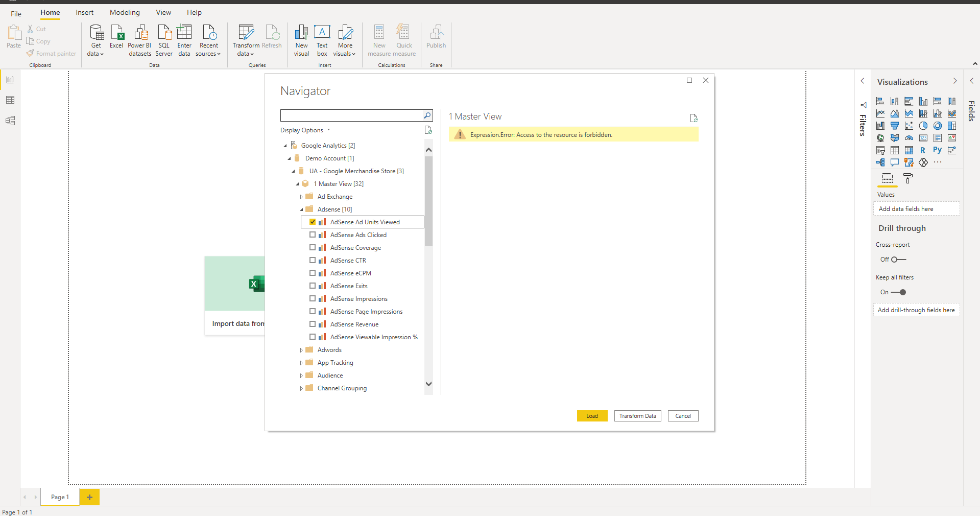Image resolution: width=980 pixels, height=516 pixels.
Task: Expand the Adwords folder
Action: click(301, 350)
